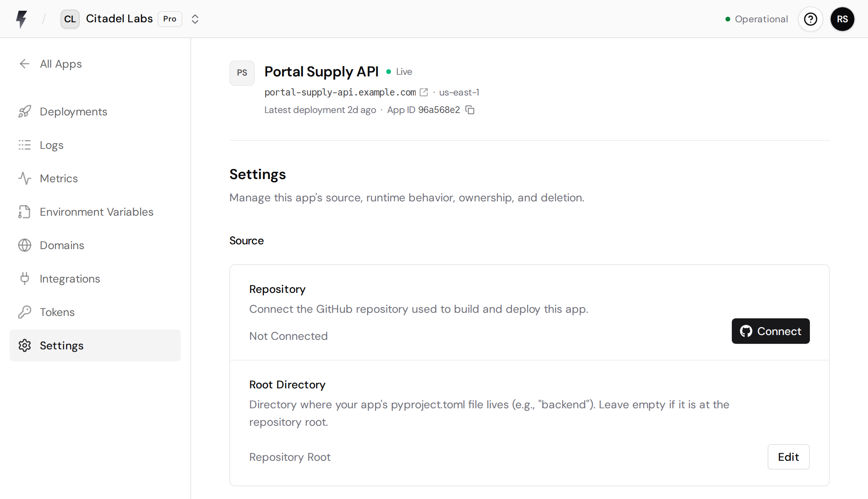Image resolution: width=868 pixels, height=499 pixels.
Task: Click the Repository heading
Action: (277, 289)
